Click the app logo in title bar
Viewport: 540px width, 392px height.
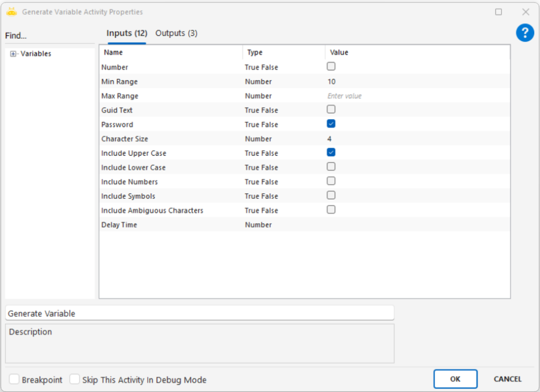(12, 12)
